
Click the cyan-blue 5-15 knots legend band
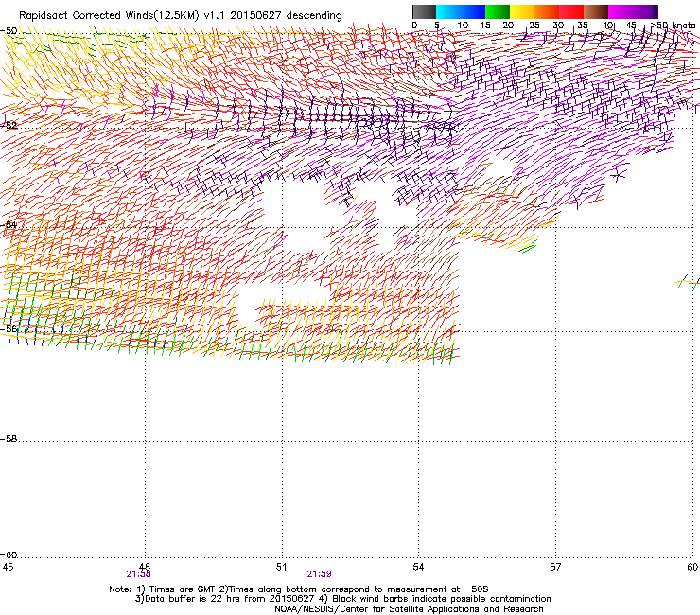point(461,11)
